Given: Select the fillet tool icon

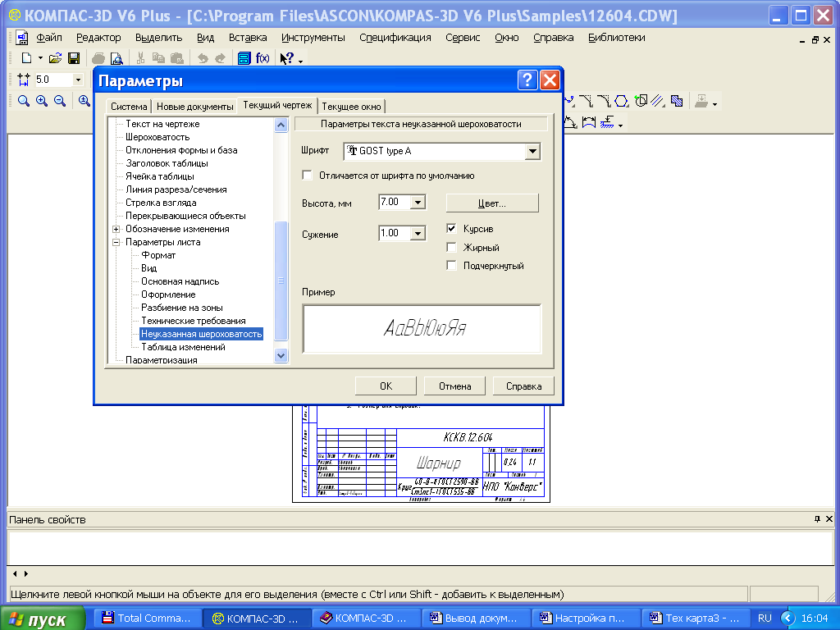Looking at the screenshot, I should [x=604, y=101].
